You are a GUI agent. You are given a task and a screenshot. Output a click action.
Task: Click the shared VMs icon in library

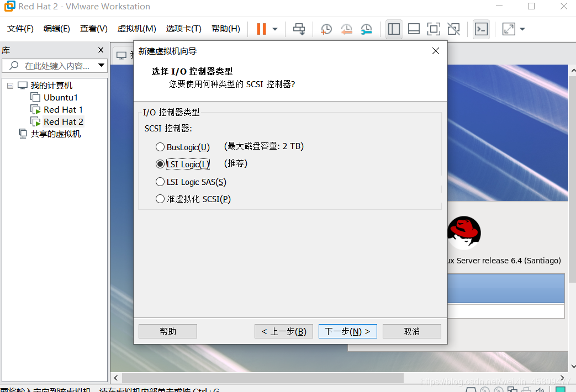[x=23, y=134]
